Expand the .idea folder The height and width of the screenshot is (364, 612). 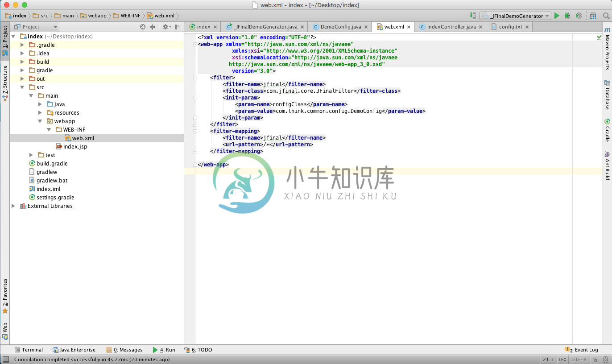click(22, 53)
